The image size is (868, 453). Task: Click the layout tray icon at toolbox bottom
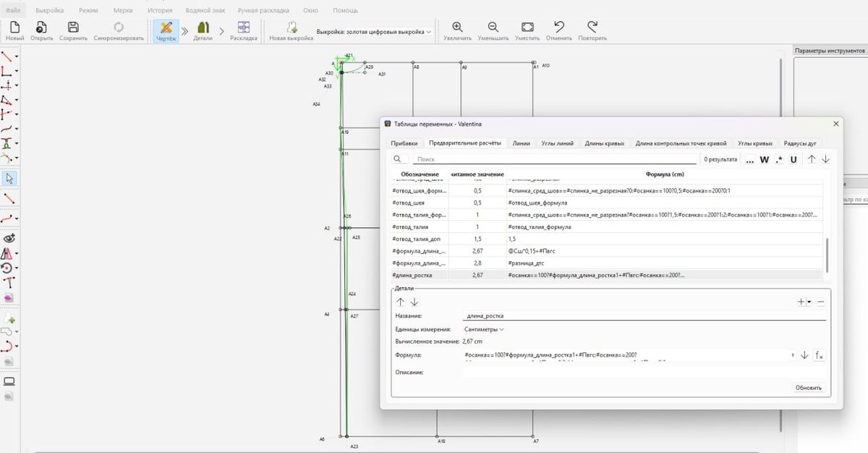(x=9, y=381)
